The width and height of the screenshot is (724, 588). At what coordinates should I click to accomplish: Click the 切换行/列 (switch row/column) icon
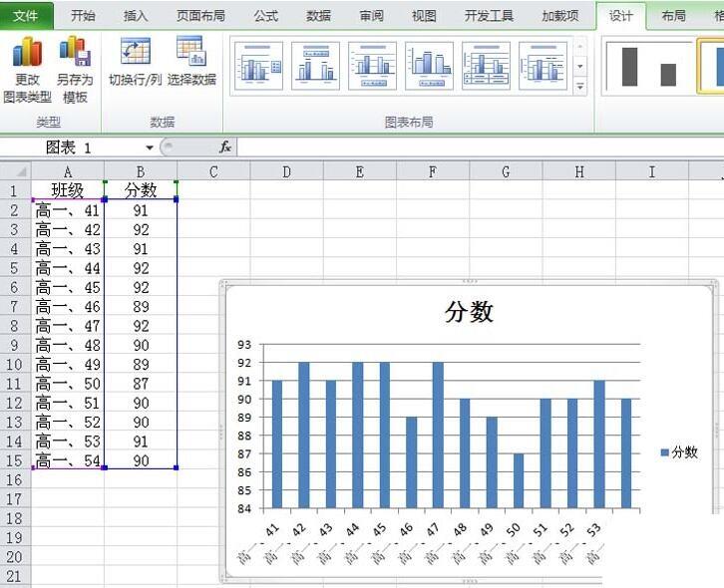[x=136, y=61]
